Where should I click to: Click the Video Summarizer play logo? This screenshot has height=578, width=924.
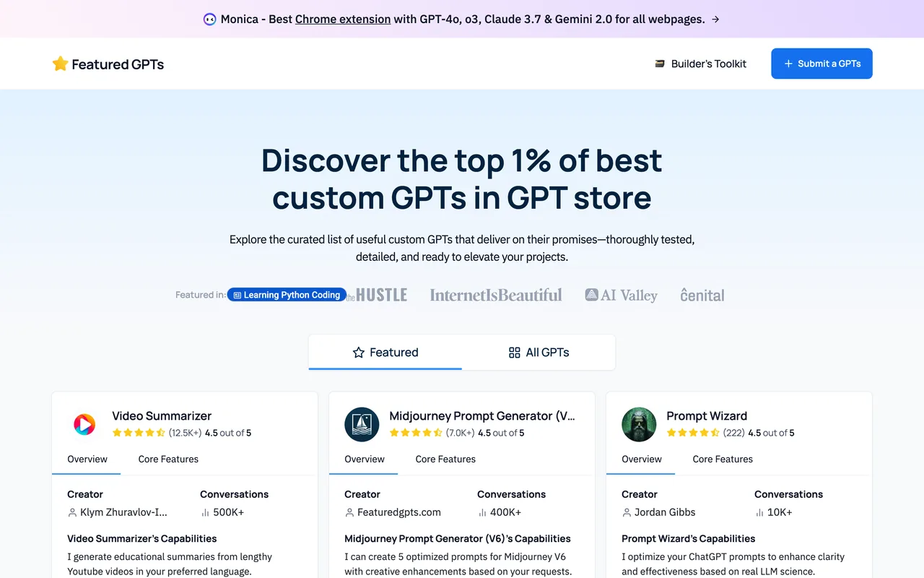84,424
